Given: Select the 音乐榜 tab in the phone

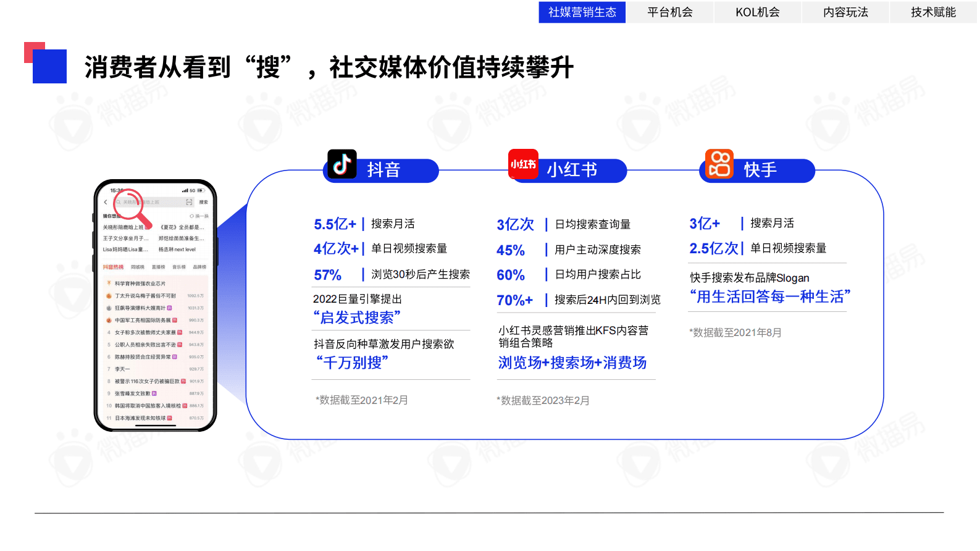Looking at the screenshot, I should point(179,267).
